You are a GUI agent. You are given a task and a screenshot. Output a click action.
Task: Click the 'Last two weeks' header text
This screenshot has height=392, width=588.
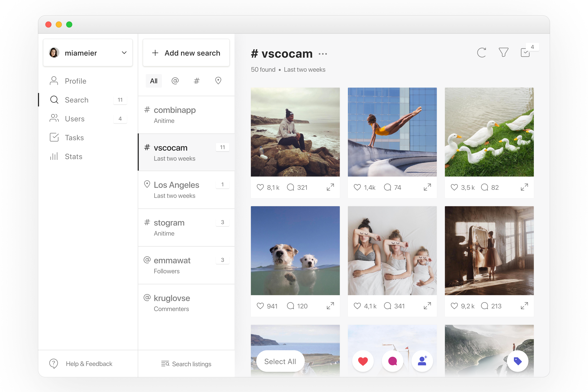point(305,70)
